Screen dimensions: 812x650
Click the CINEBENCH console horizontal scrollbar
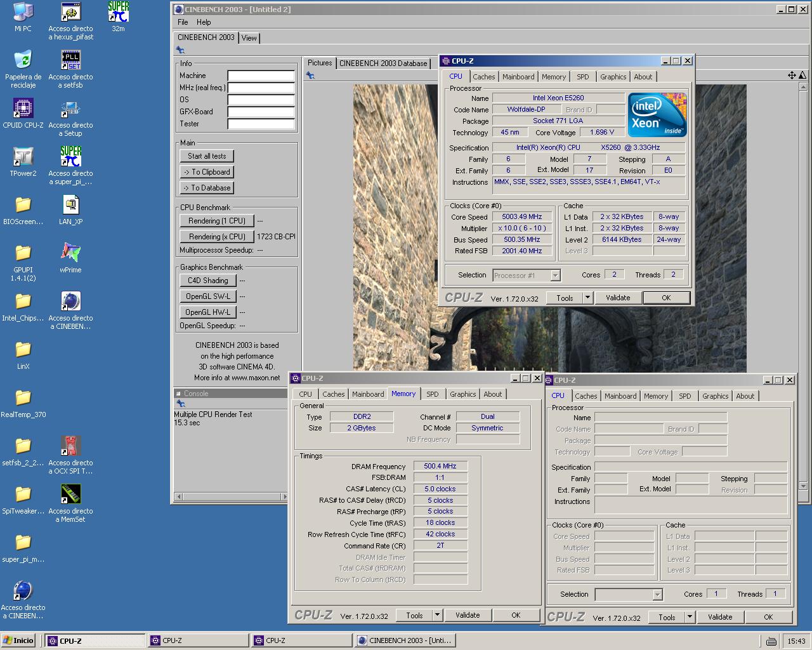pos(231,496)
